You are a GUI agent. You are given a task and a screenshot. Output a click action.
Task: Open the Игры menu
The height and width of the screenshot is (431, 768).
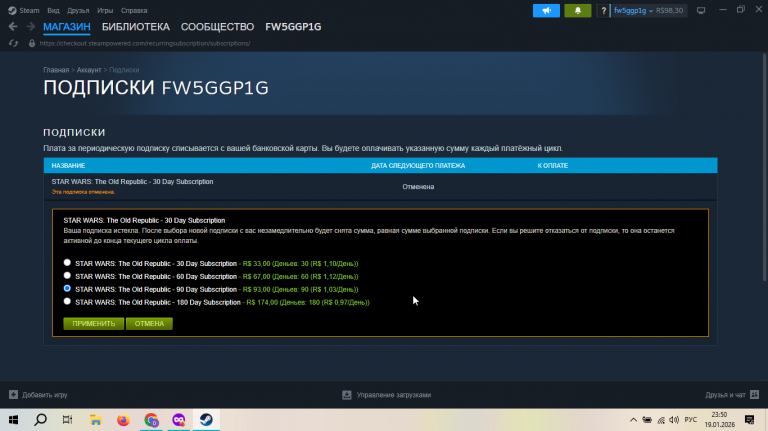point(105,10)
